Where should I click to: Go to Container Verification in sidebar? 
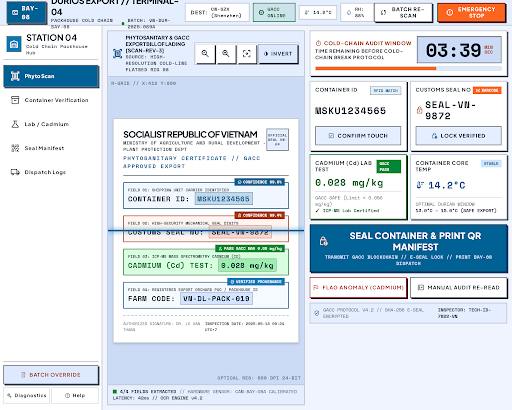point(51,100)
